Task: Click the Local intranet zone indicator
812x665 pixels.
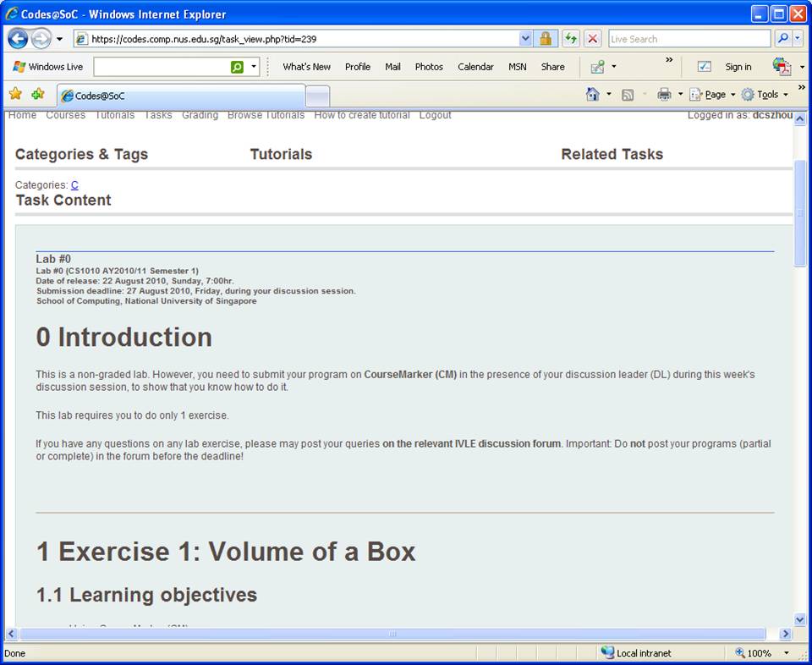Action: pos(636,653)
